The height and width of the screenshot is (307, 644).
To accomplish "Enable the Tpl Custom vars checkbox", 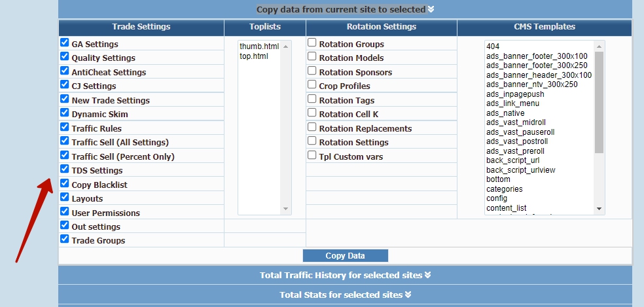I will click(x=312, y=155).
